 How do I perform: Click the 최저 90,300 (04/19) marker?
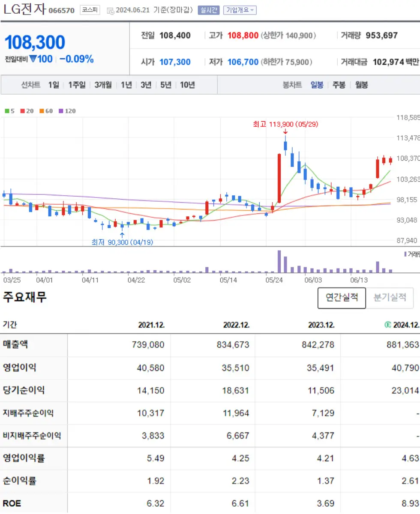[x=123, y=242]
